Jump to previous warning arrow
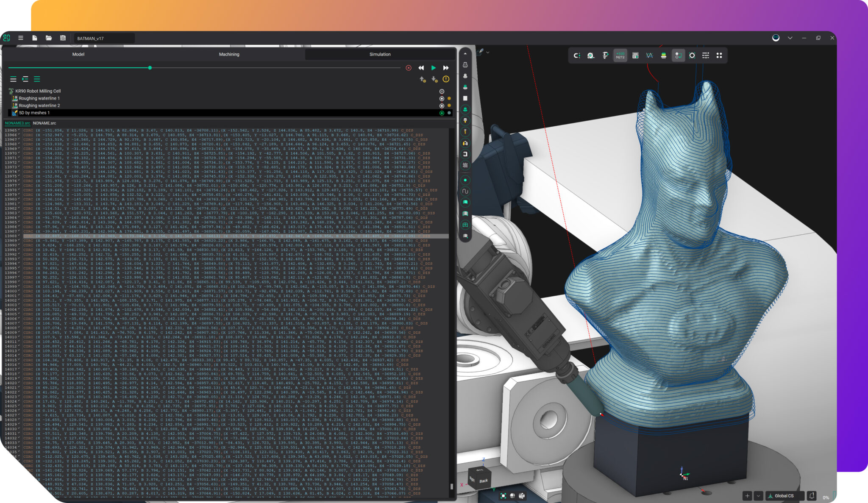 (x=423, y=79)
